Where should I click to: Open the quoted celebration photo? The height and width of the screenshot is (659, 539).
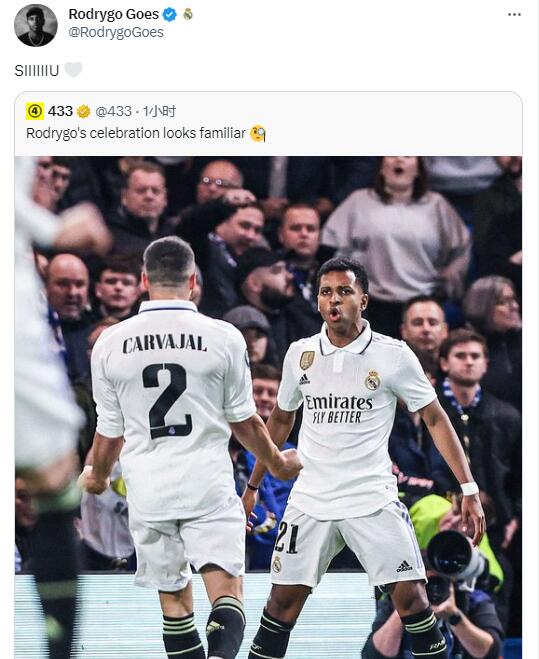pos(268,407)
